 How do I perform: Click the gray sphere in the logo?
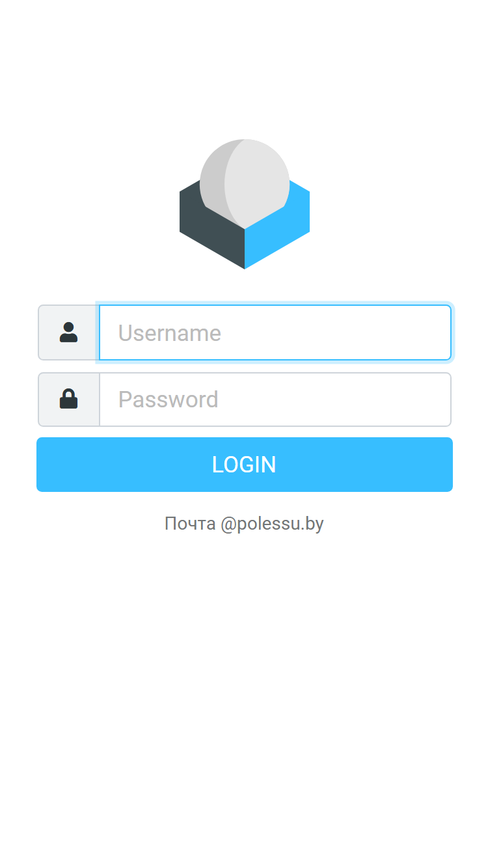tap(245, 183)
